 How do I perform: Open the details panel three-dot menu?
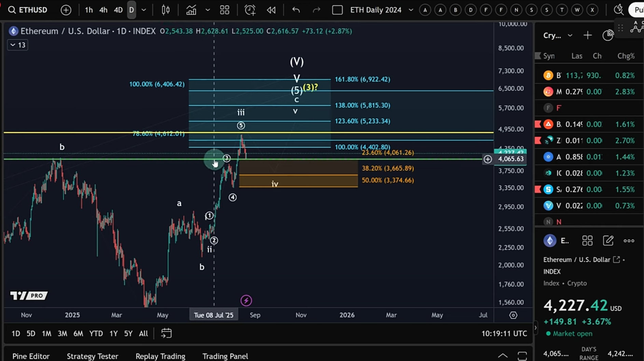point(629,241)
